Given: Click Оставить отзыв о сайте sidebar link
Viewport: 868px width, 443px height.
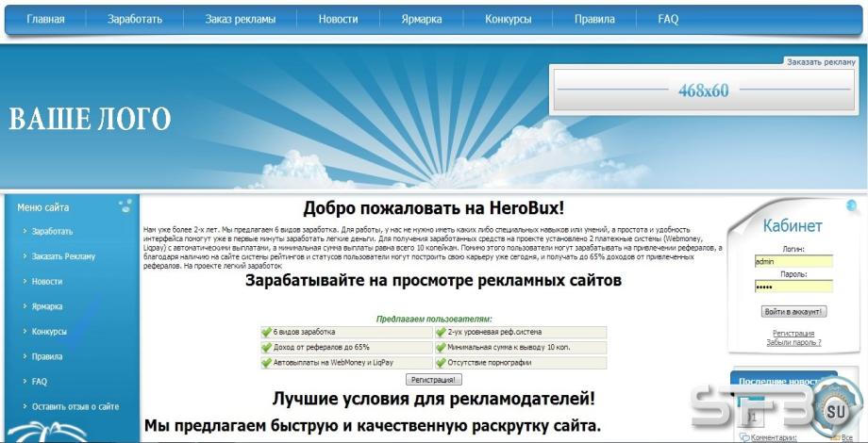Looking at the screenshot, I should (x=75, y=406).
